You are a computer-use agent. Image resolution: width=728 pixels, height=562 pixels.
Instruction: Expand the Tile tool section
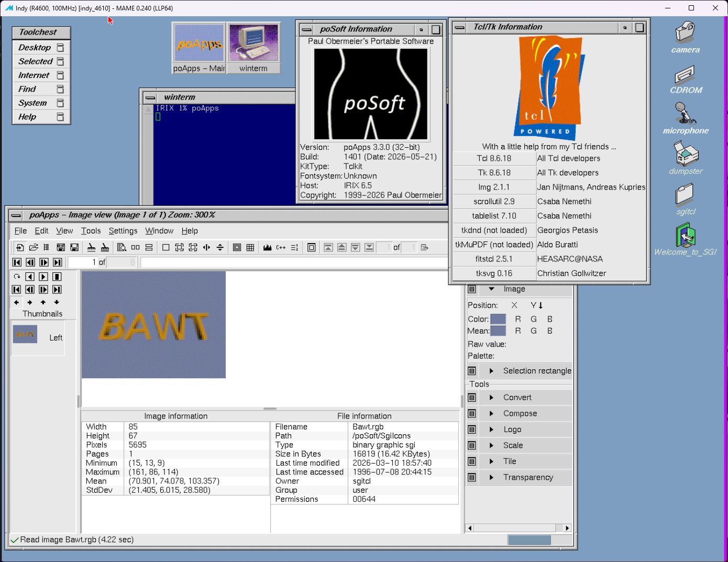(491, 461)
